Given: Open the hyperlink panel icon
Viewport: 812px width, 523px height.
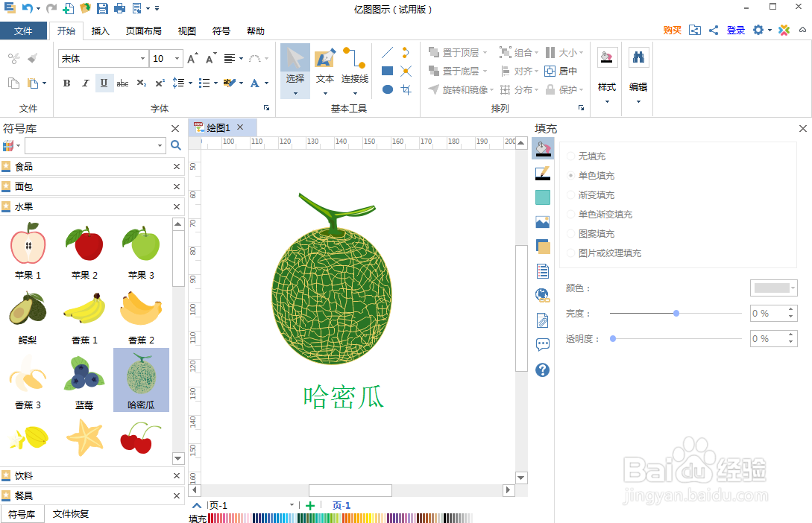Looking at the screenshot, I should (x=542, y=295).
